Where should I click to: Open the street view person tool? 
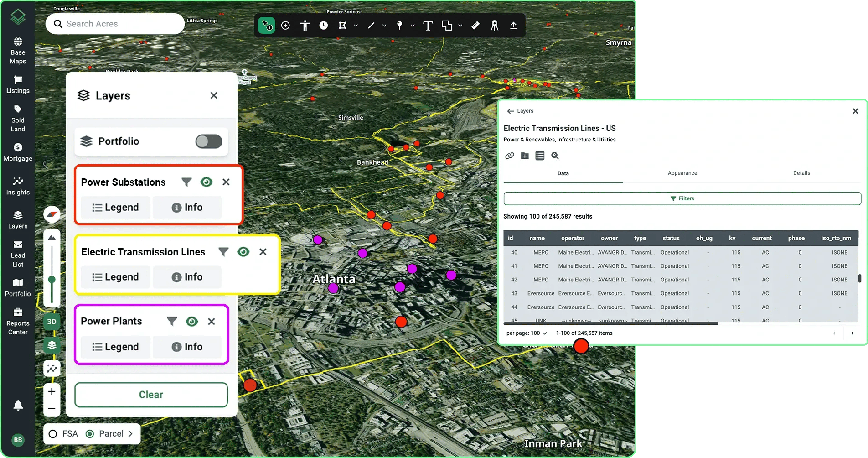305,26
